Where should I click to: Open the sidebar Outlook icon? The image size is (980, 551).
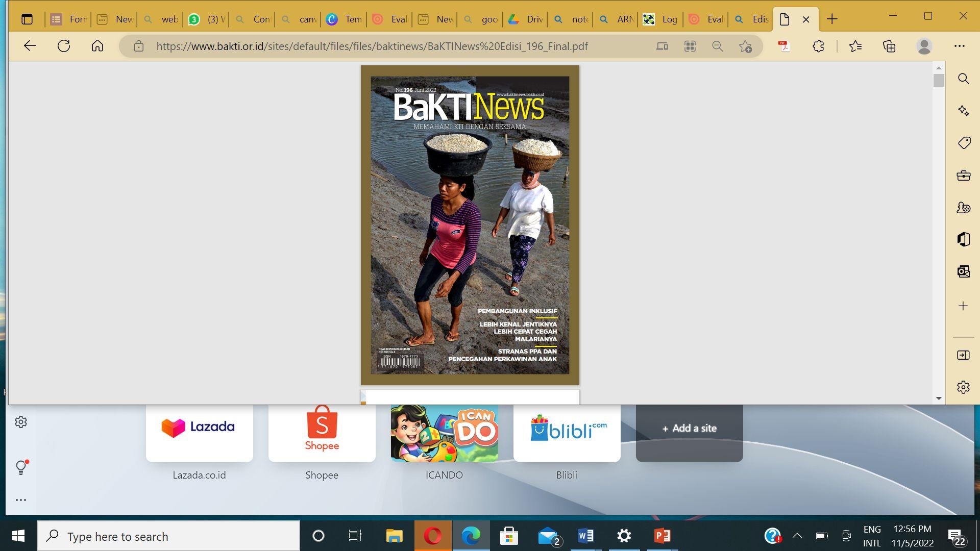tap(963, 271)
